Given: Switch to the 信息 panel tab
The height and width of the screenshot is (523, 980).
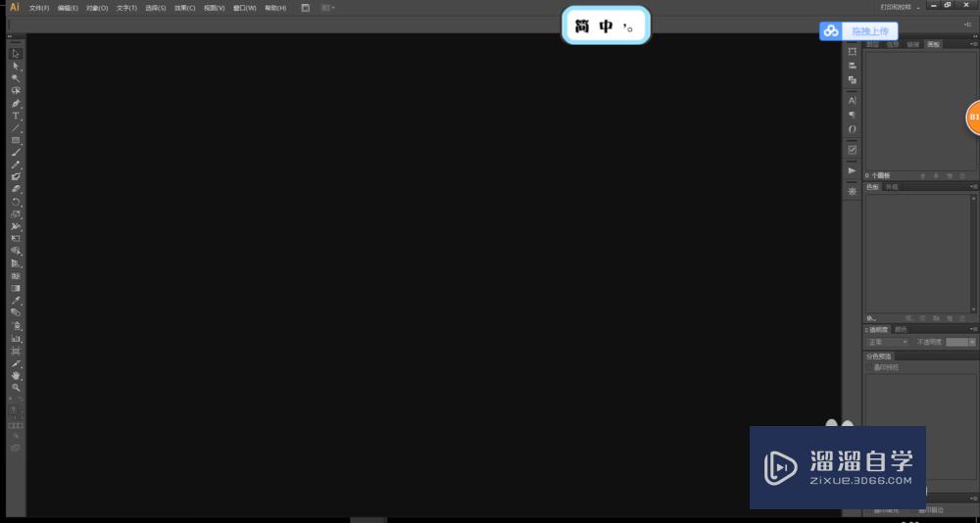Looking at the screenshot, I should pyautogui.click(x=893, y=44).
